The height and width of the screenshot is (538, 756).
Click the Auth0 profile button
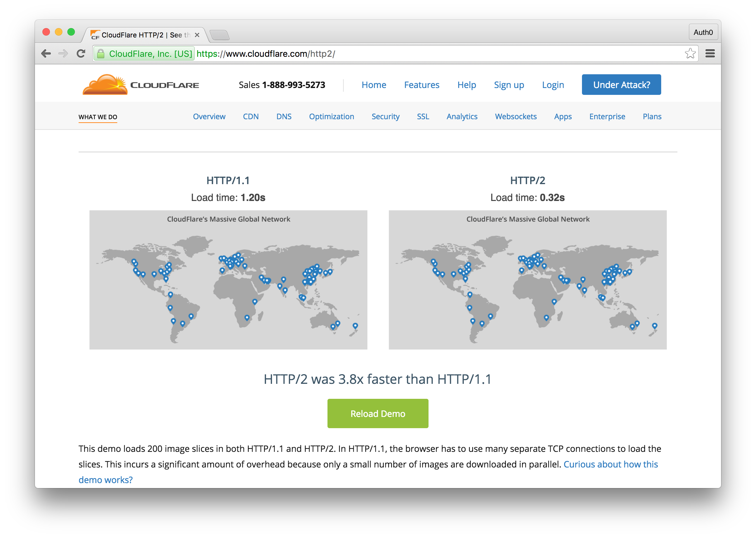(x=703, y=32)
